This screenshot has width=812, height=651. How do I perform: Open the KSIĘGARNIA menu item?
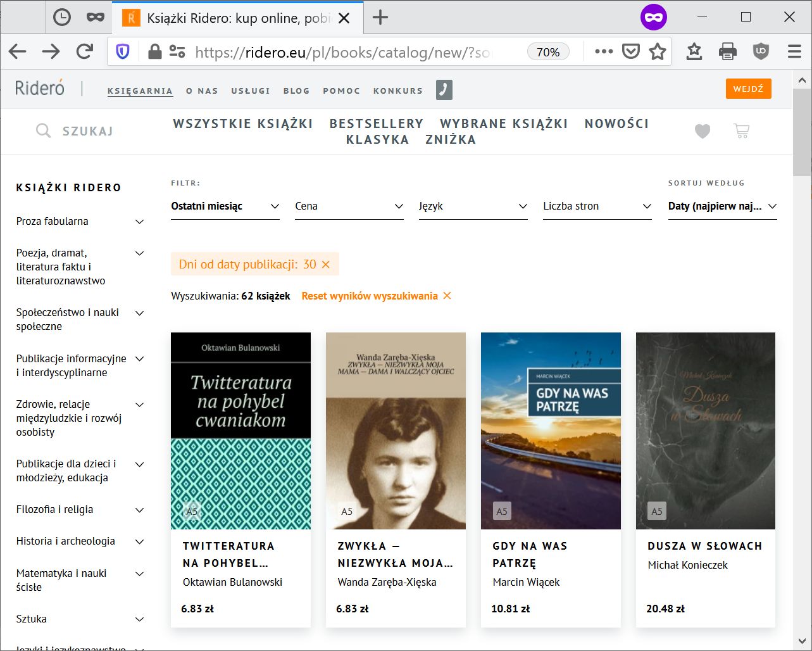tap(140, 91)
